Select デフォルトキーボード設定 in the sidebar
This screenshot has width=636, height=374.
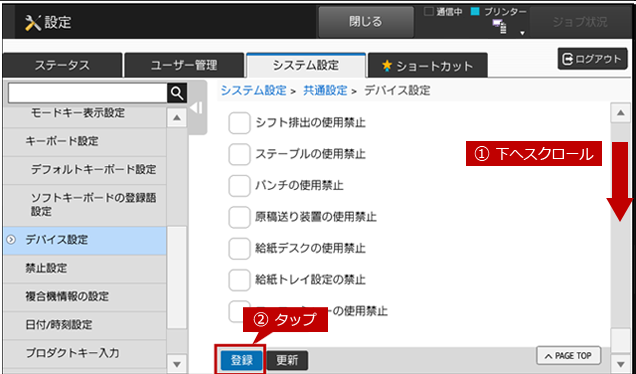click(x=85, y=170)
